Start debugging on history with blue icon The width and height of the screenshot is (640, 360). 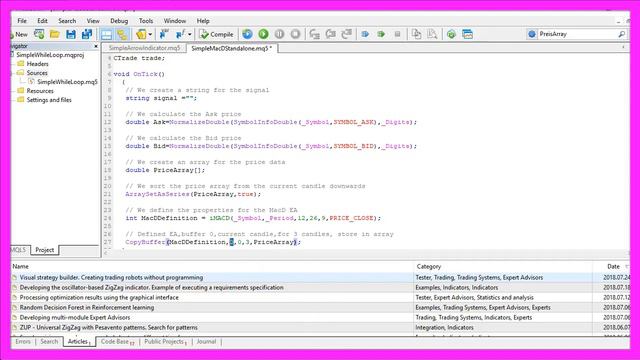point(247,34)
